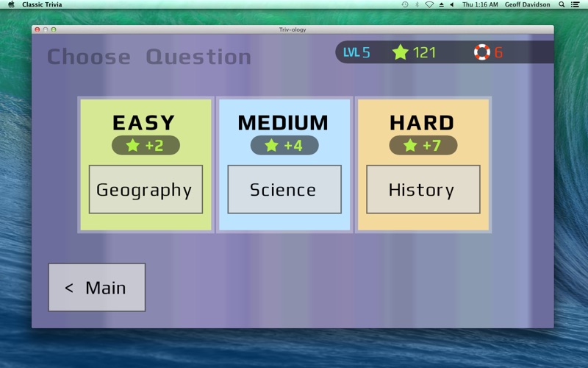Image resolution: width=588 pixels, height=368 pixels.
Task: Click the star in the Hard +7 badge
Action: click(410, 146)
